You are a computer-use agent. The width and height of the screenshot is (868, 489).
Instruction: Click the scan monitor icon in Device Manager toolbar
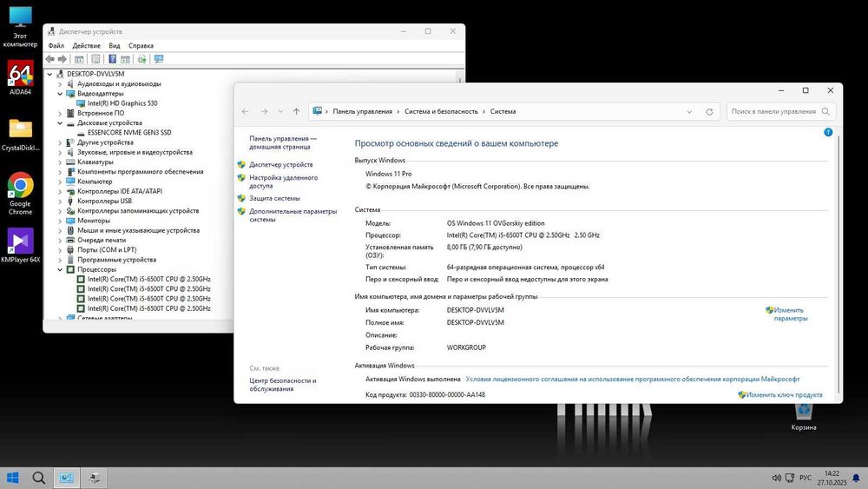159,59
